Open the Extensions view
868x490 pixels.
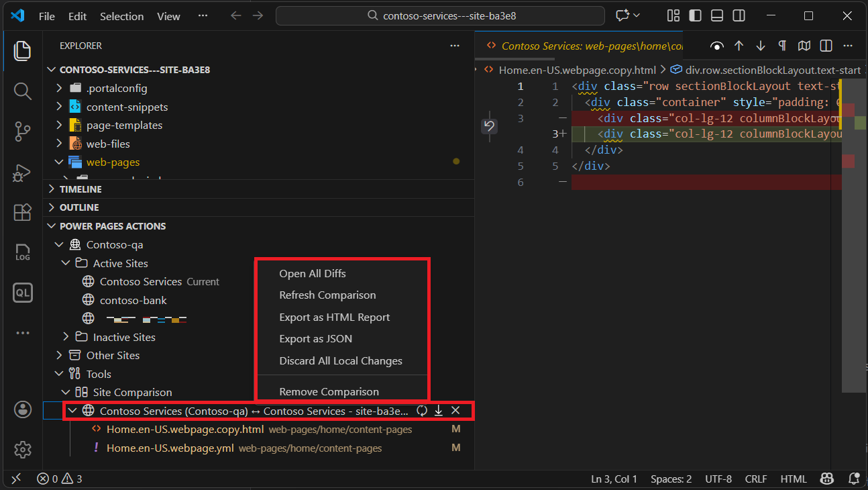pos(22,212)
